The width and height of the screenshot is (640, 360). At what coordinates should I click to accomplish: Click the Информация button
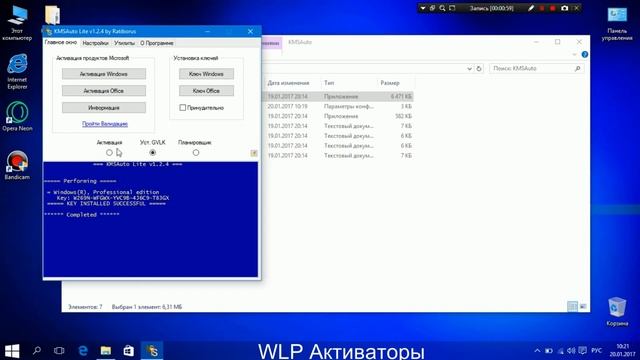pos(104,108)
